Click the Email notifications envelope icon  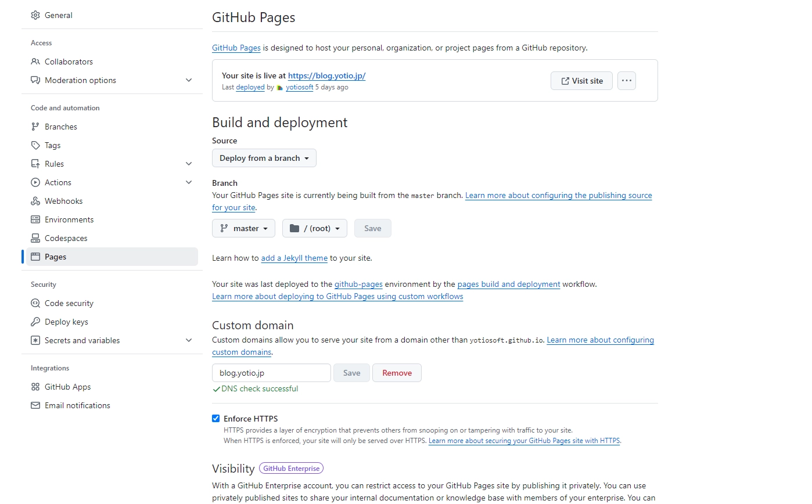point(35,405)
